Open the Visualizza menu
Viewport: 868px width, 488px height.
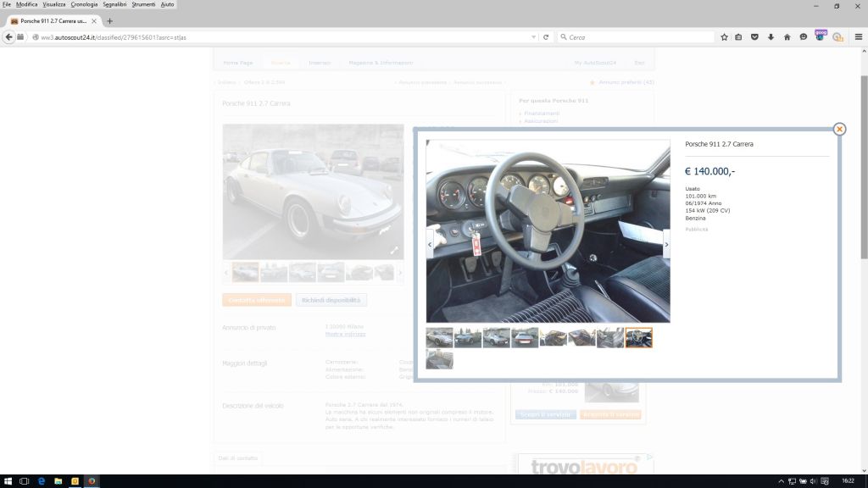54,4
